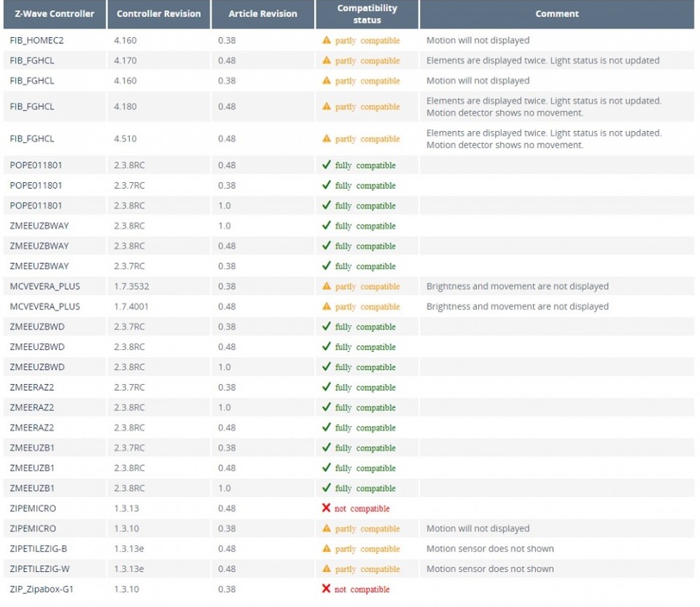Click the comment for MCVEVERA_PLUS 1.7.3532
The image size is (700, 607).
point(518,286)
